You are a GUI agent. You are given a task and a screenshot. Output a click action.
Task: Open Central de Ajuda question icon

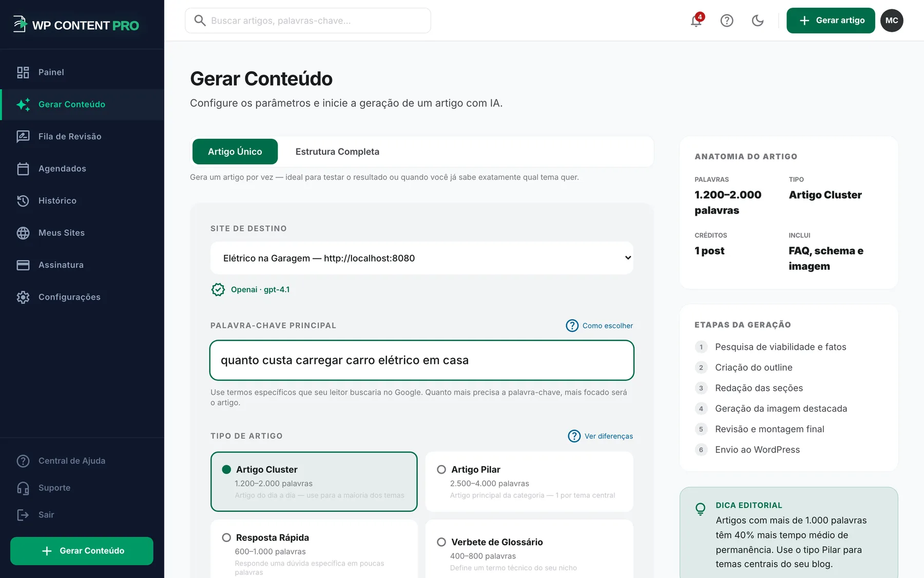23,461
